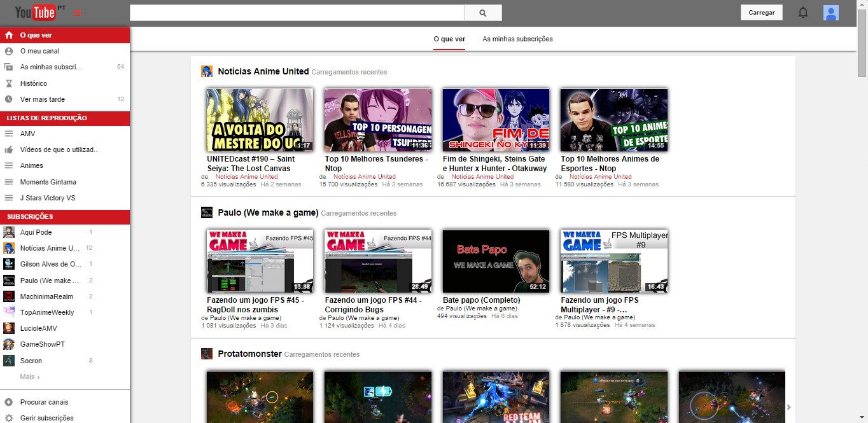Open the guide menu next to logo
Screen dimensions: 868x423
[80, 13]
